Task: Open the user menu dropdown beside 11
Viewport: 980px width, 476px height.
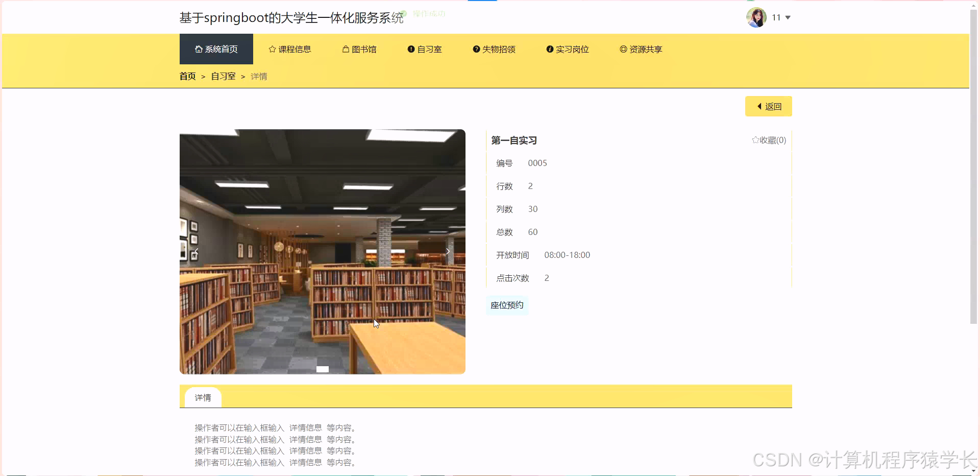Action: click(788, 17)
